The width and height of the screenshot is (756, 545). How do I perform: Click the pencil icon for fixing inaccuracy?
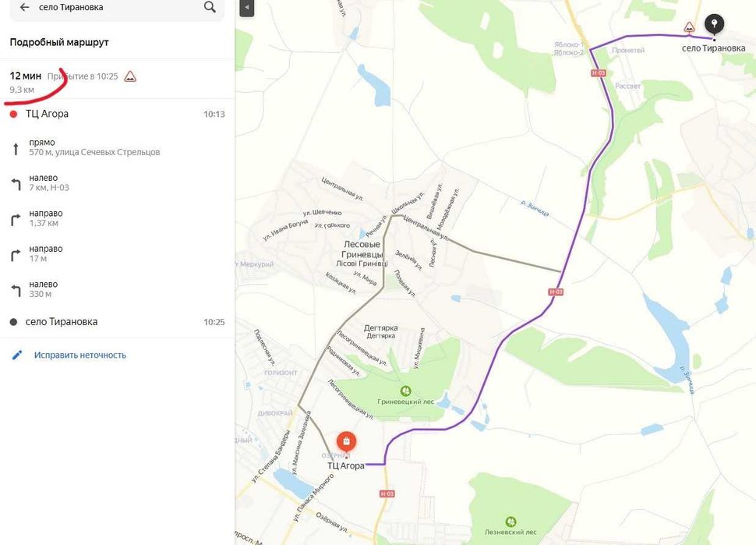(17, 355)
